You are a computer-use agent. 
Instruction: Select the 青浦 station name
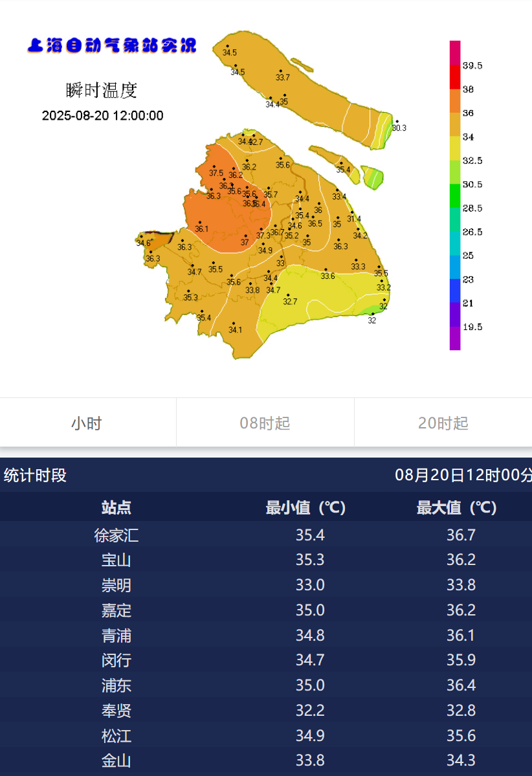(116, 636)
